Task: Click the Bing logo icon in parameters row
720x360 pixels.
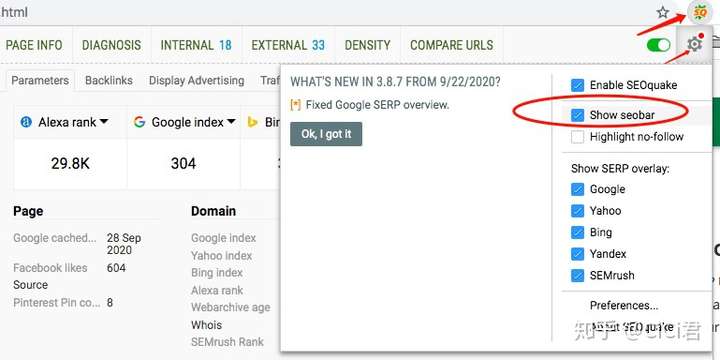Action: (x=252, y=122)
